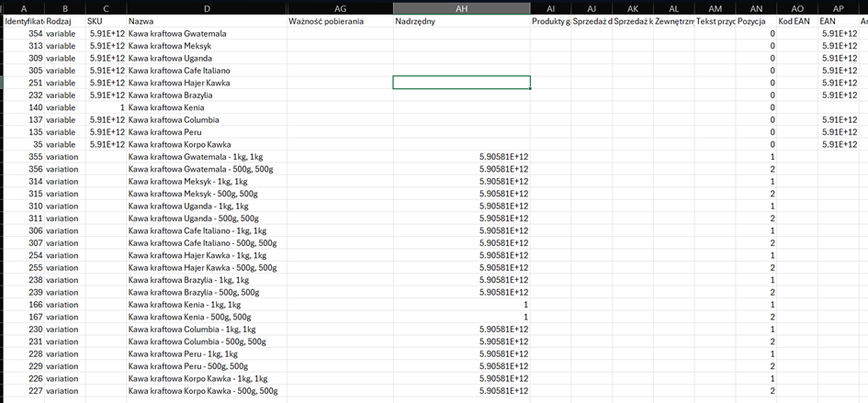
Task: Click identifier cell 35
Action: tap(24, 144)
